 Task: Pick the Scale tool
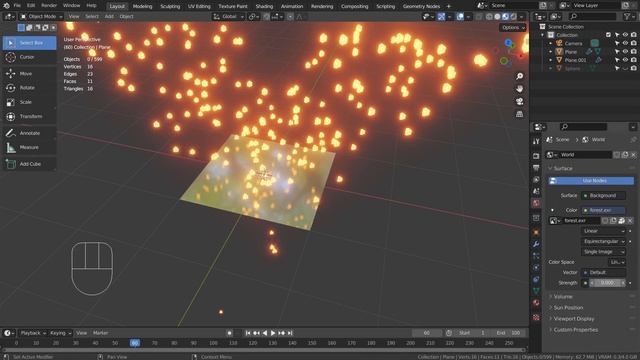tap(29, 102)
